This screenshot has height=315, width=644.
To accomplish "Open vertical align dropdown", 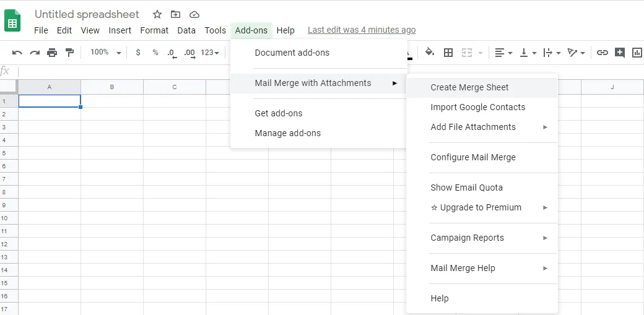I will [x=528, y=53].
